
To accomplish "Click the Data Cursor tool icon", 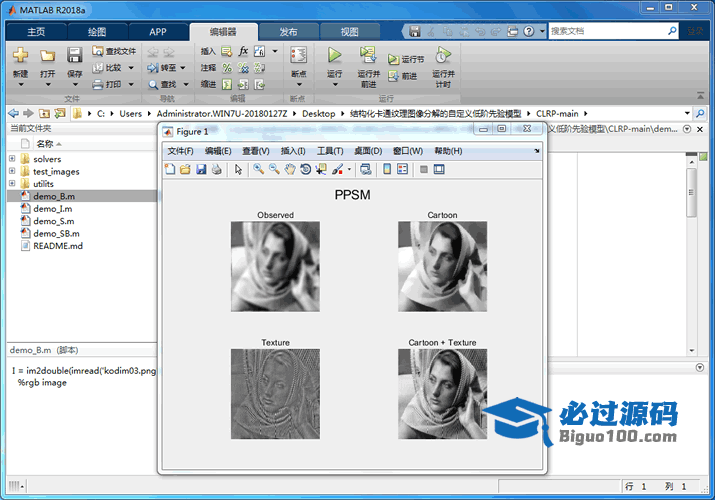I will pos(321,169).
